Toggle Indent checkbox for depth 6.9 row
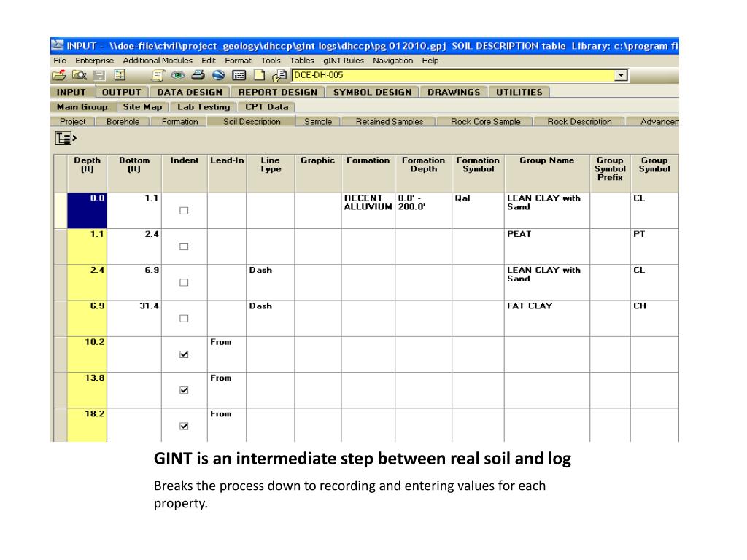 point(184,318)
